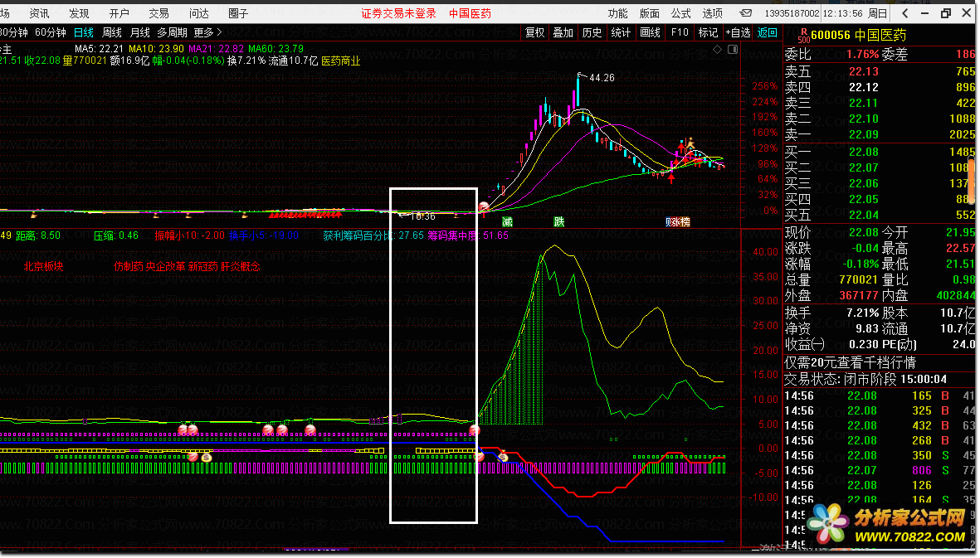The height and width of the screenshot is (558, 980).
Task: Open the 选项 menu
Action: pyautogui.click(x=713, y=13)
